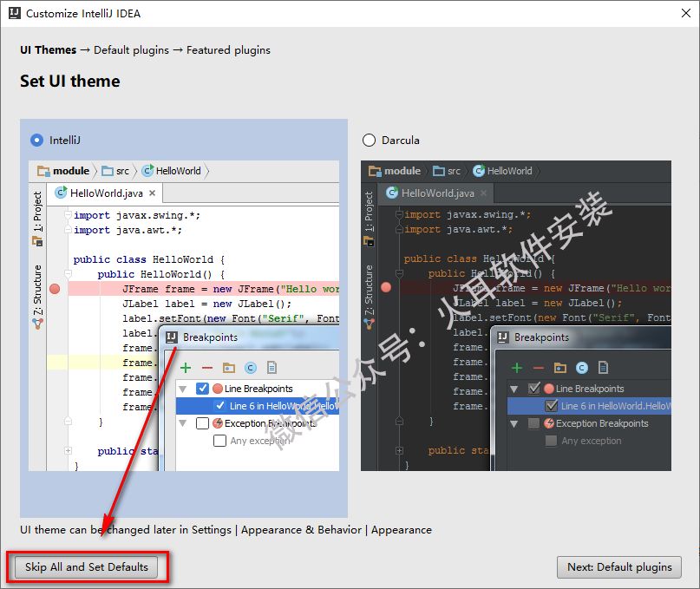Click the IntelliJ IDEA title bar icon
This screenshot has width=700, height=589.
pos(14,13)
